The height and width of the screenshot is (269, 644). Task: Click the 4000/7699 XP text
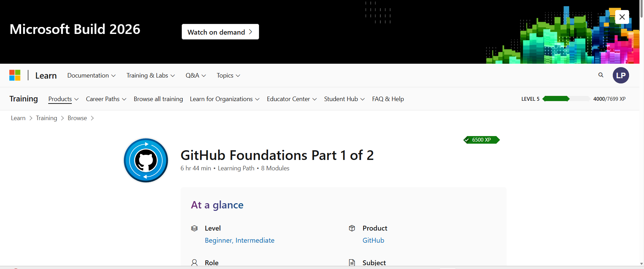[609, 99]
